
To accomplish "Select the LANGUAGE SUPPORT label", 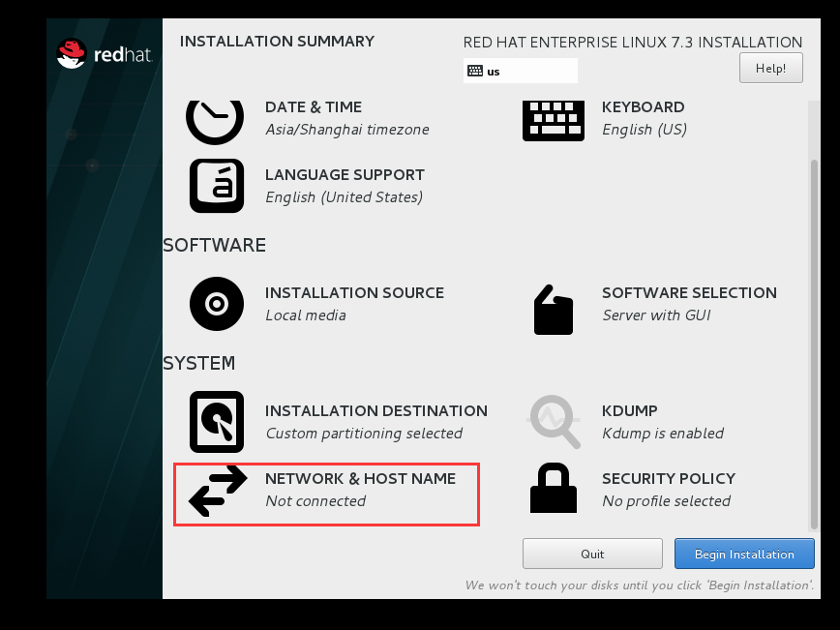I will coord(345,175).
